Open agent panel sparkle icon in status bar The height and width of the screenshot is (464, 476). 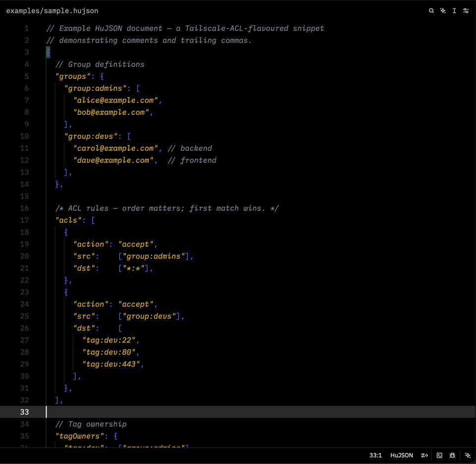point(468,455)
